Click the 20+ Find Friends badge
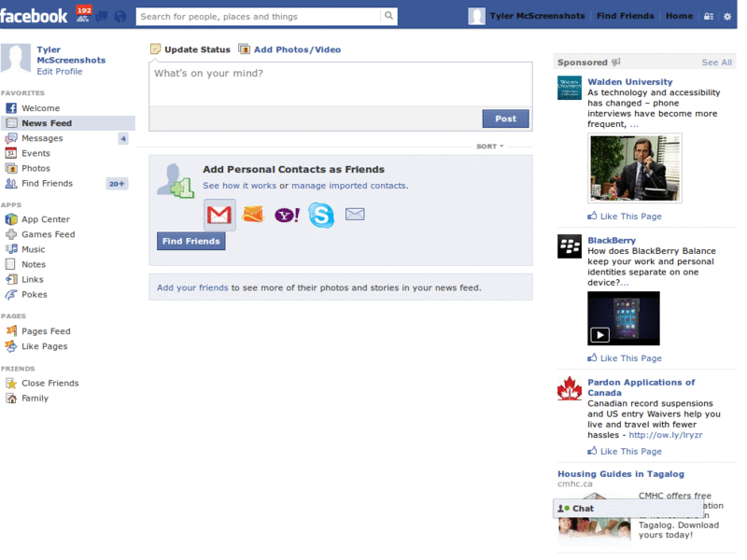This screenshot has height=560, width=747. coord(117,184)
